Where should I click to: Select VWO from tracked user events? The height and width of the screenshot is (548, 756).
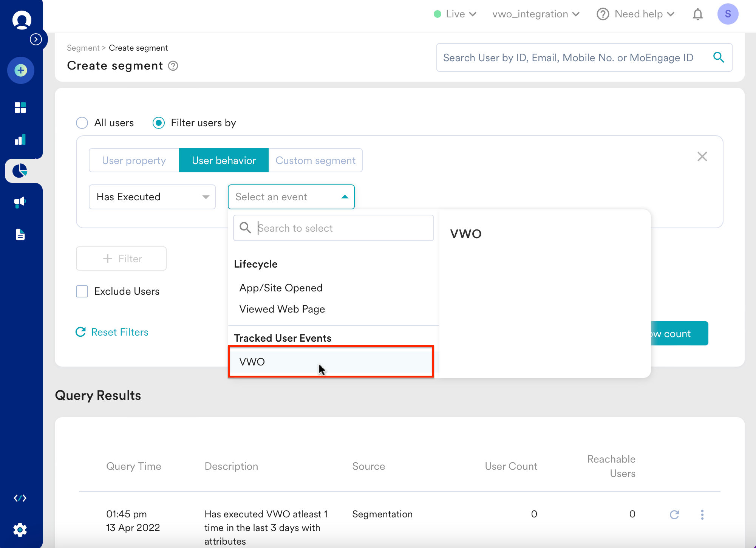(332, 361)
